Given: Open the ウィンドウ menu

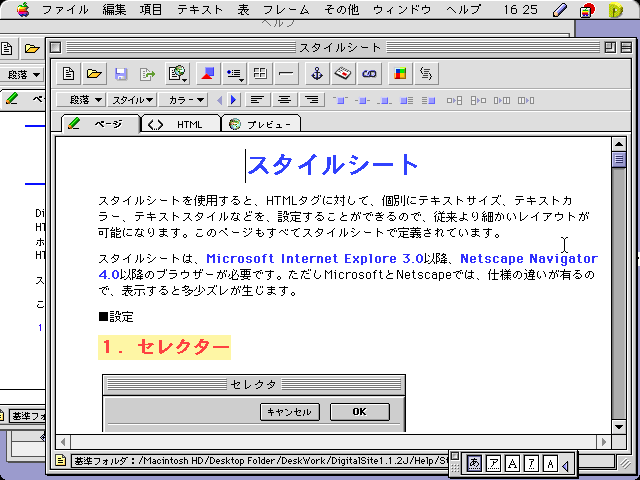Looking at the screenshot, I should pyautogui.click(x=402, y=9).
